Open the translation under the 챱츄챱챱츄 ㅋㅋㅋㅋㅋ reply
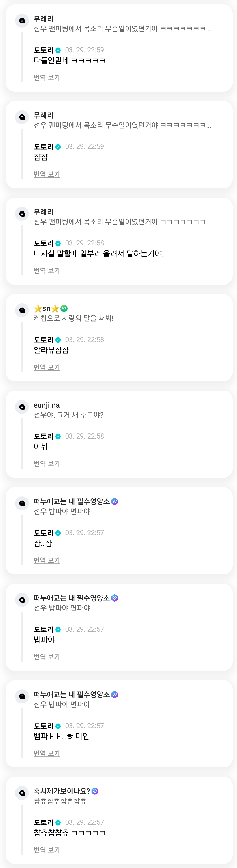The width and height of the screenshot is (237, 868). pos(47,850)
